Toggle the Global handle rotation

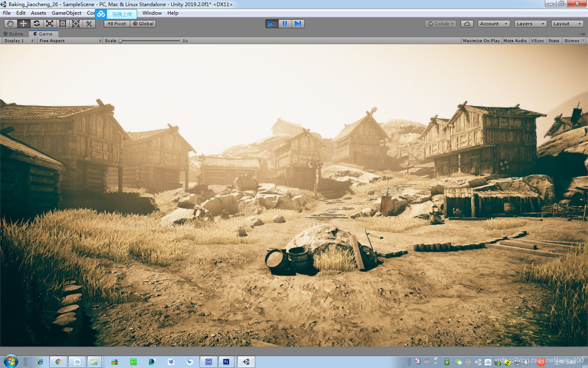point(143,24)
